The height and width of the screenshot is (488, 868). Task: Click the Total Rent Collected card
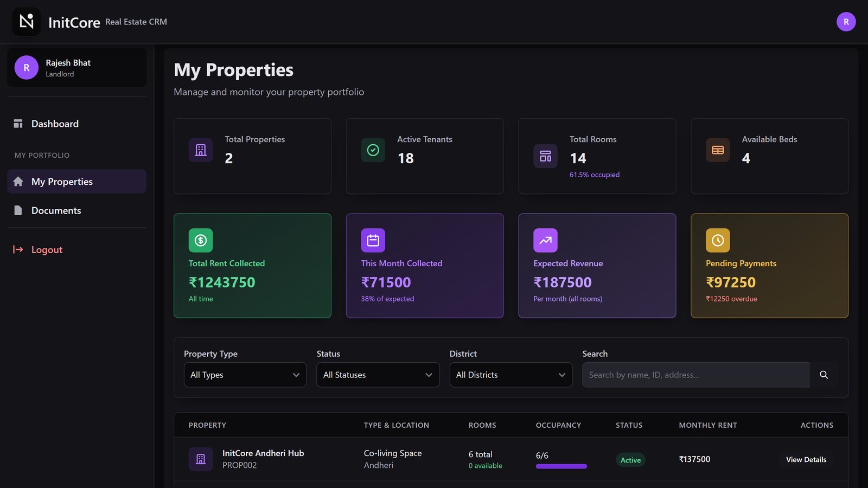(x=252, y=266)
